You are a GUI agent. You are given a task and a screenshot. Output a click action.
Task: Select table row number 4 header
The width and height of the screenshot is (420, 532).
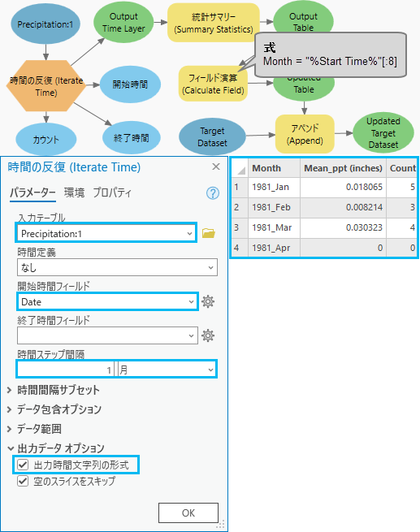pyautogui.click(x=240, y=248)
